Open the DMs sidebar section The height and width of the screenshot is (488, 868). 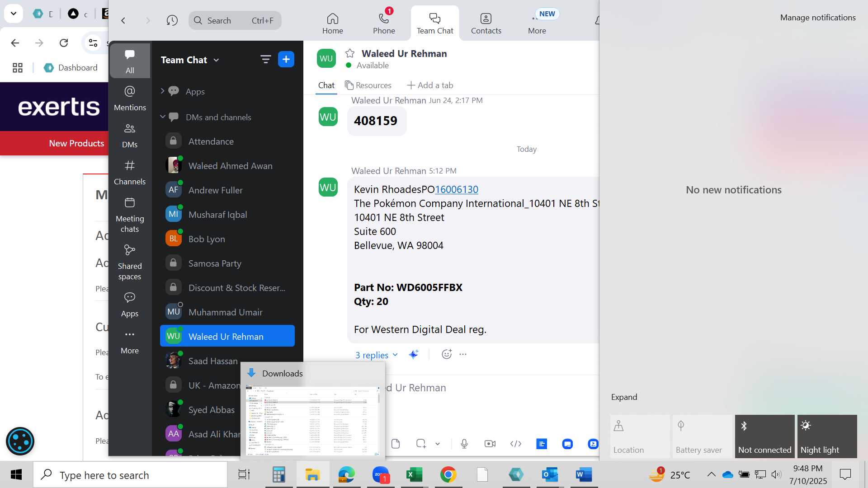(130, 135)
